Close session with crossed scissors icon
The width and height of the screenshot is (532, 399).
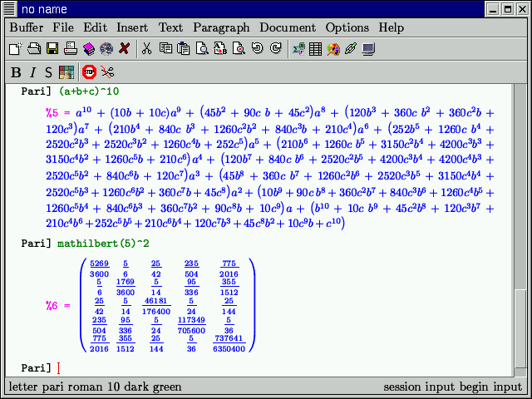click(x=107, y=72)
